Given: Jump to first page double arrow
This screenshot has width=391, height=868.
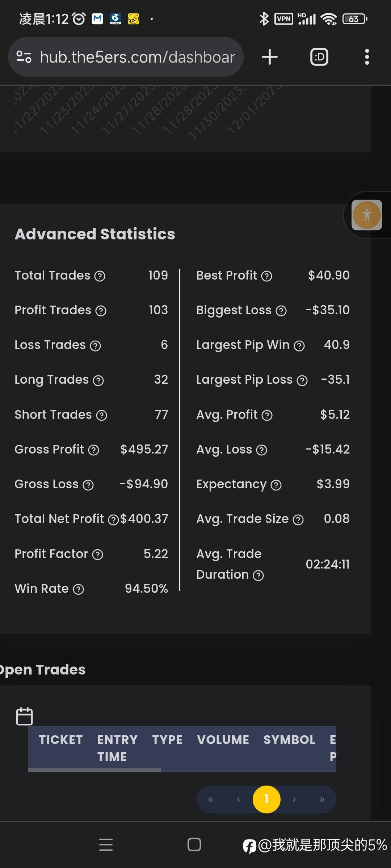Looking at the screenshot, I should [x=211, y=799].
